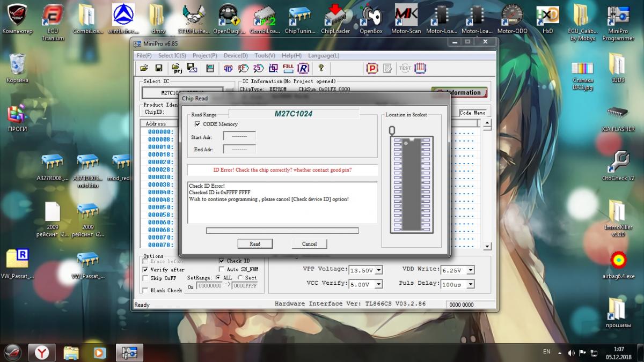The height and width of the screenshot is (362, 644).
Task: Click the save floppy disk toolbar icon
Action: [159, 68]
